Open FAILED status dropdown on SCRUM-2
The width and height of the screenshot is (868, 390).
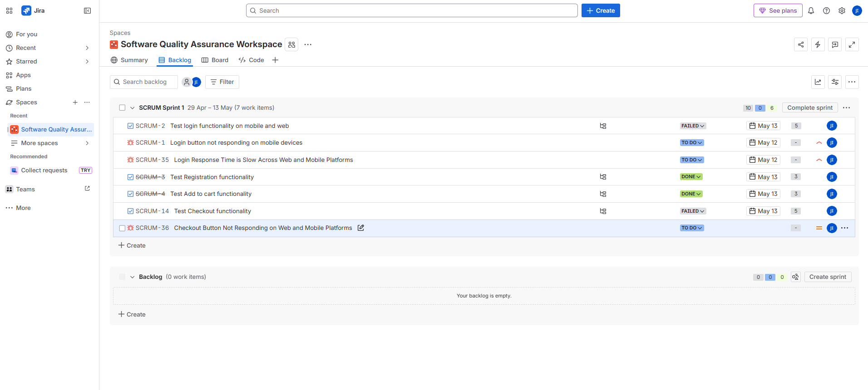click(693, 126)
